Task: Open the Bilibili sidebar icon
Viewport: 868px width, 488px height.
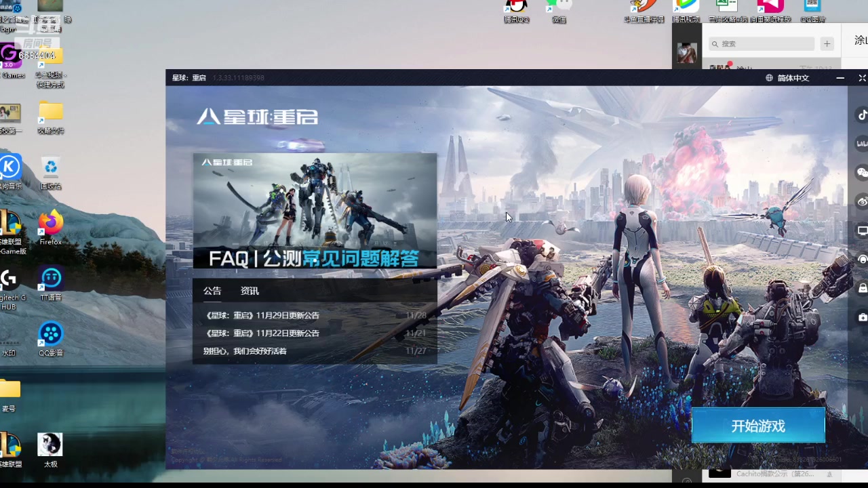Action: click(862, 144)
